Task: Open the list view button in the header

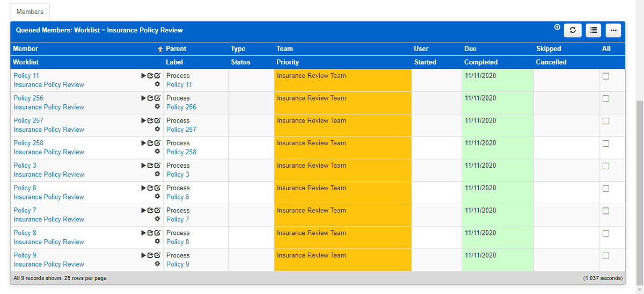Action: [593, 31]
